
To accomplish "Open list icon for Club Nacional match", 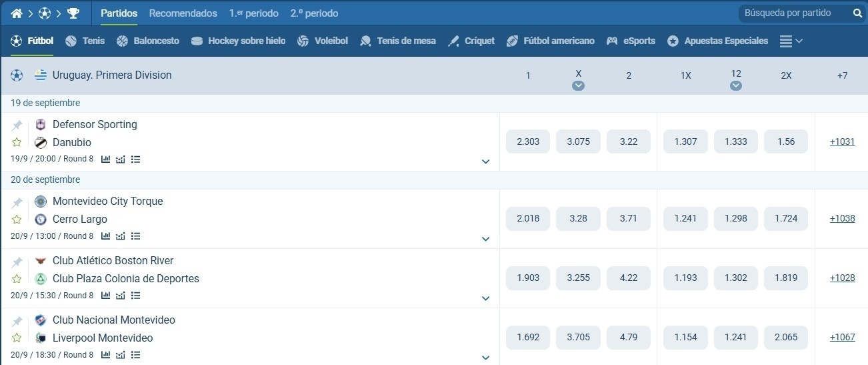I will tap(135, 355).
